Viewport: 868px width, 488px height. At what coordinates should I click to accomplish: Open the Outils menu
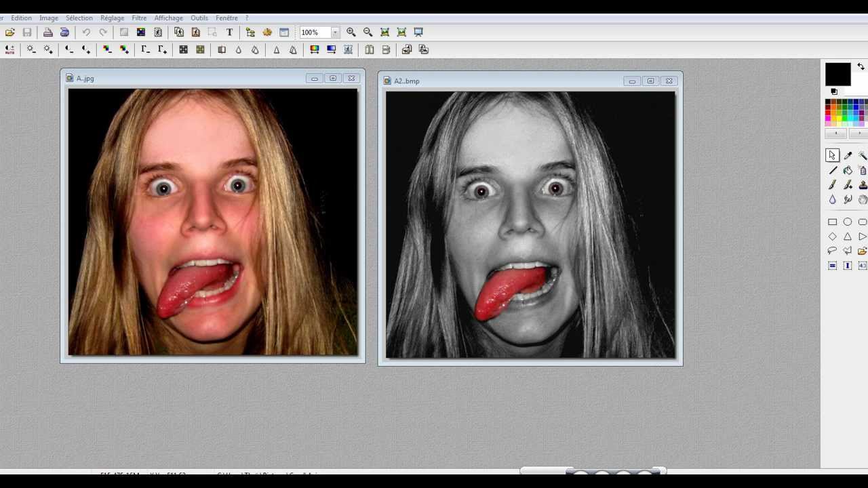[199, 18]
